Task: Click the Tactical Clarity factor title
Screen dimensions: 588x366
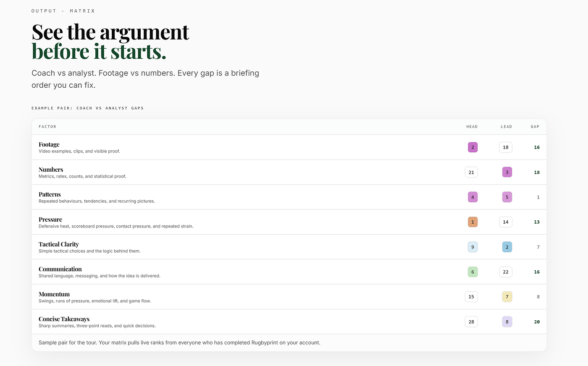Action: click(59, 244)
